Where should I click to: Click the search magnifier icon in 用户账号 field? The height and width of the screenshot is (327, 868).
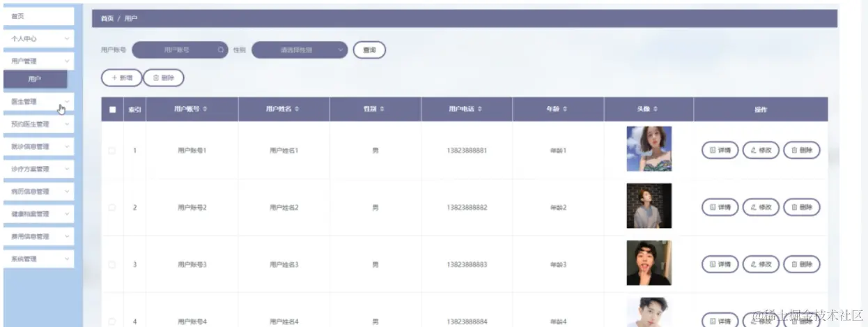[x=221, y=50]
